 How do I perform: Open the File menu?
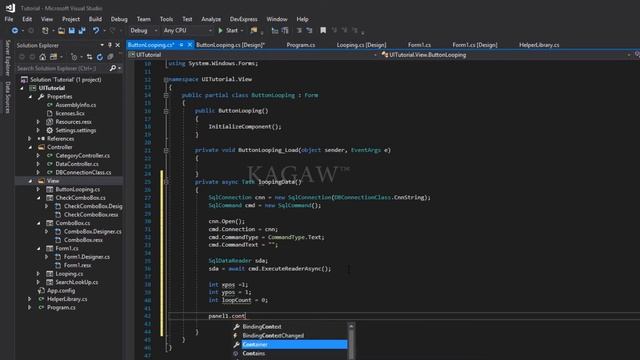(x=9, y=19)
